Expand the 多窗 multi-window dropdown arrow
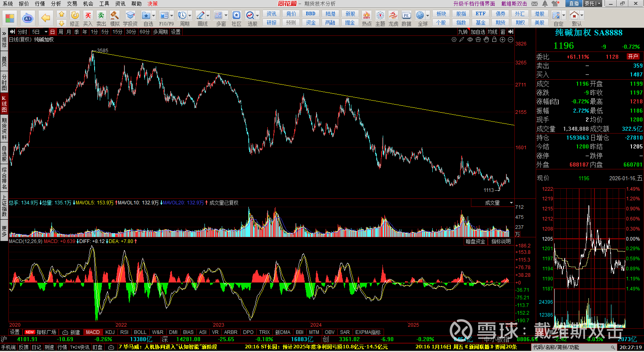Viewport: 644px width, 352px height. [x=226, y=16]
